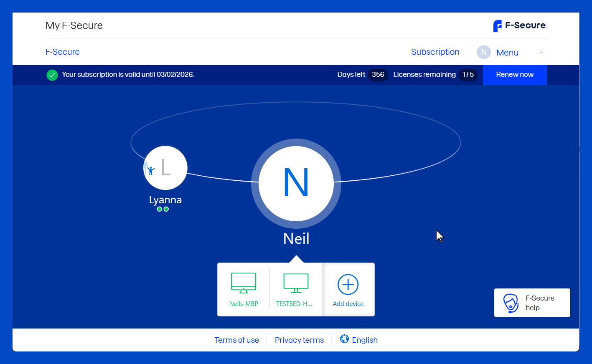Select the TESTBED-H... desktop device icon
Image resolution: width=592 pixels, height=364 pixels.
click(296, 283)
